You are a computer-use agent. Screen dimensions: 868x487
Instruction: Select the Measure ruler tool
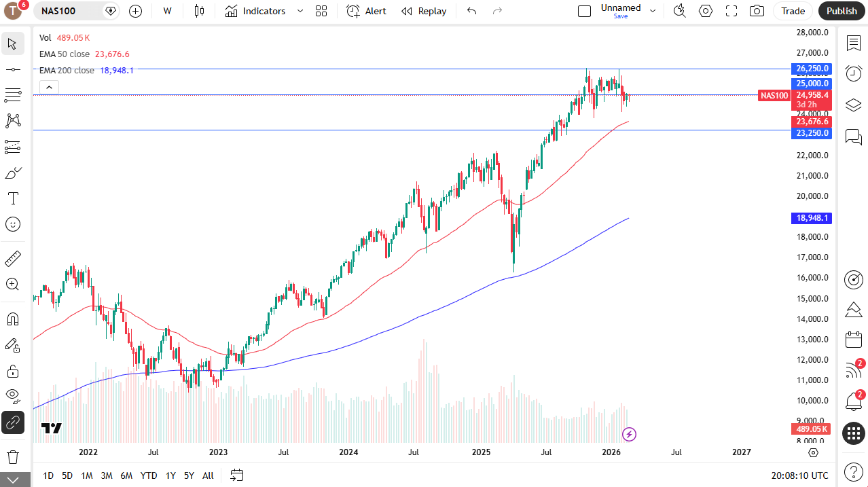[x=12, y=258]
